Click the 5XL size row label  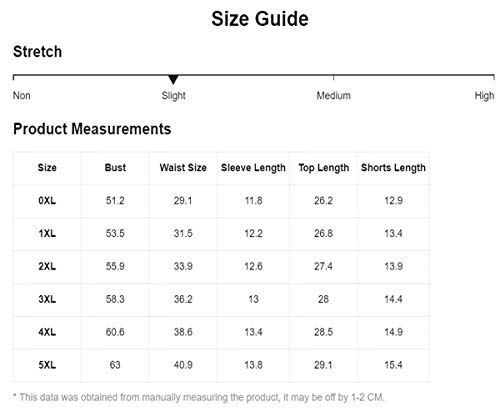click(x=47, y=365)
